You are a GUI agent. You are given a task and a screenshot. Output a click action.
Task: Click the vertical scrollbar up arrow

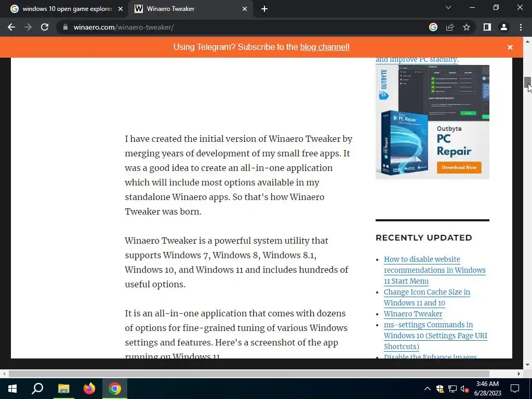click(527, 42)
